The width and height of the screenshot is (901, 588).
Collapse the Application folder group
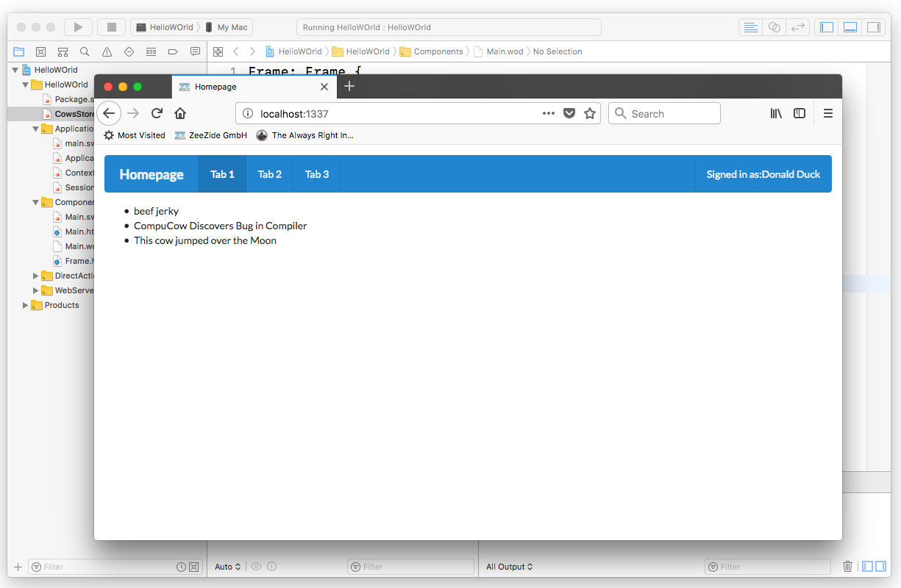[35, 129]
